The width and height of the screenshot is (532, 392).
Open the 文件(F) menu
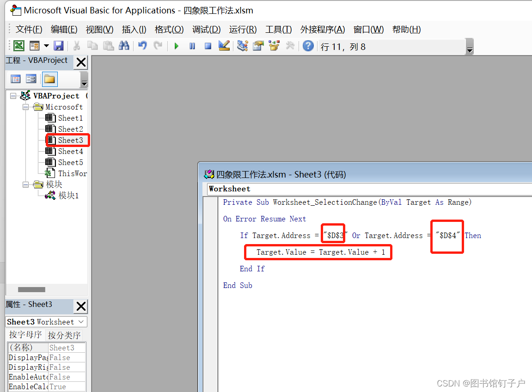29,30
